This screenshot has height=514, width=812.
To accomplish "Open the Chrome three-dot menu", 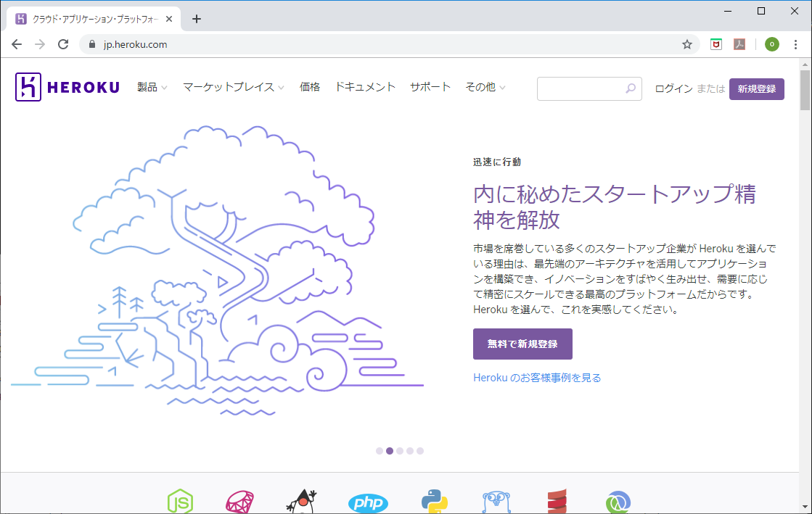I will tap(795, 44).
